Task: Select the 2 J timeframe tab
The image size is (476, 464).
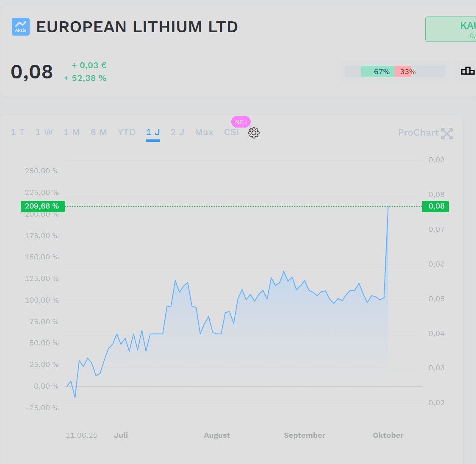Action: (x=177, y=132)
